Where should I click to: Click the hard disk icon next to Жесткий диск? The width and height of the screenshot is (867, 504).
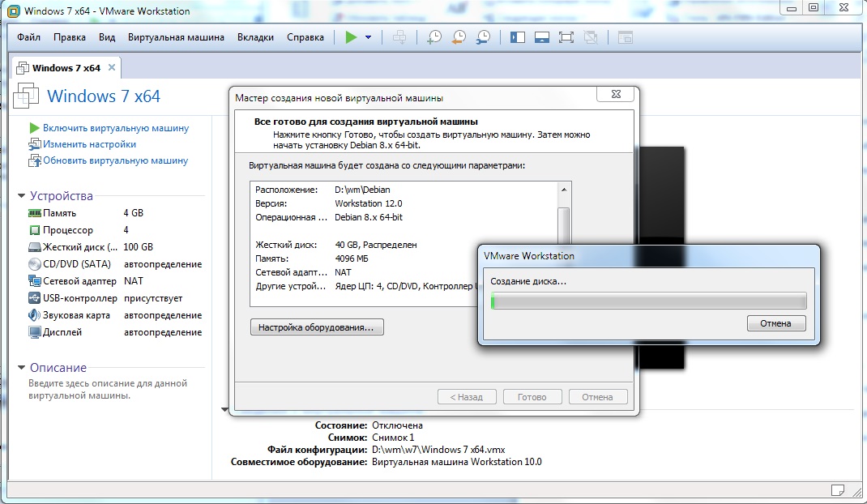coord(34,247)
